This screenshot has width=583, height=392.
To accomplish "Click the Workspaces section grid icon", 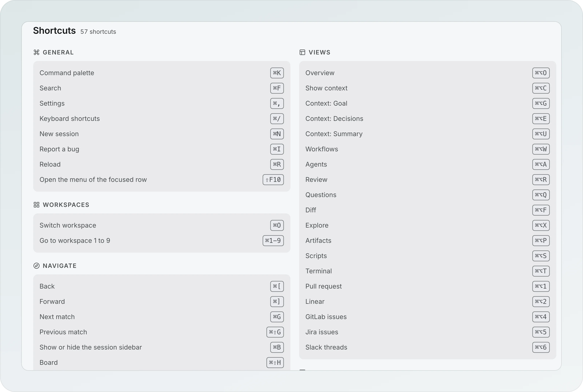I will [37, 205].
